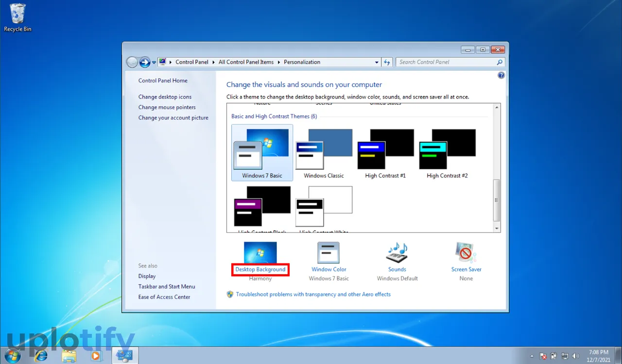Click theme list scroll down arrow
This screenshot has width=622, height=364.
coord(497,229)
